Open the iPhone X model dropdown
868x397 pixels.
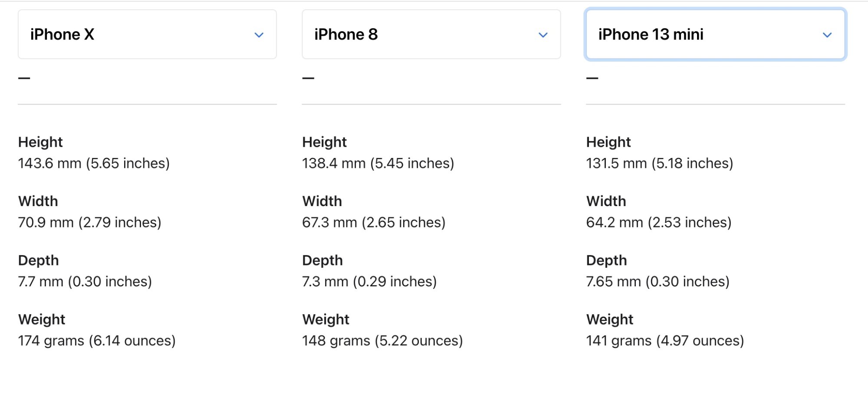(147, 34)
